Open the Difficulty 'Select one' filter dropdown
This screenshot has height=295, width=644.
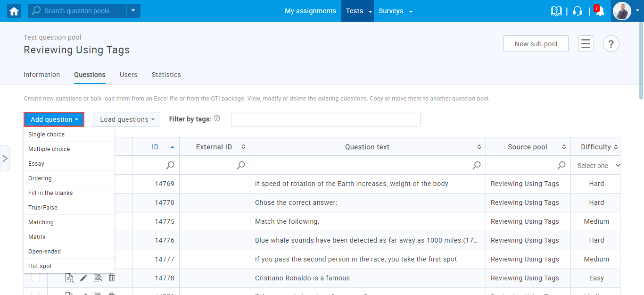click(596, 166)
